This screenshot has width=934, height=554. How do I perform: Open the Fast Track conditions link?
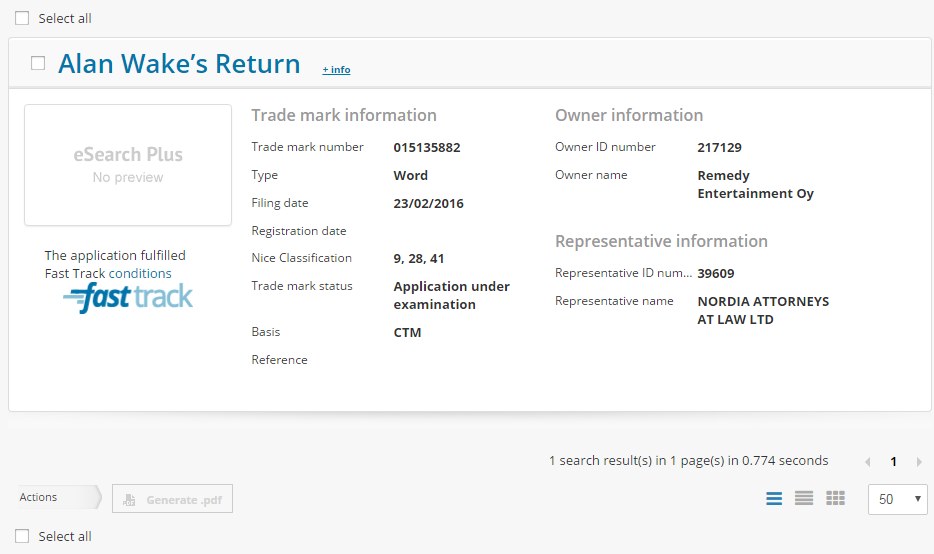pyautogui.click(x=140, y=273)
